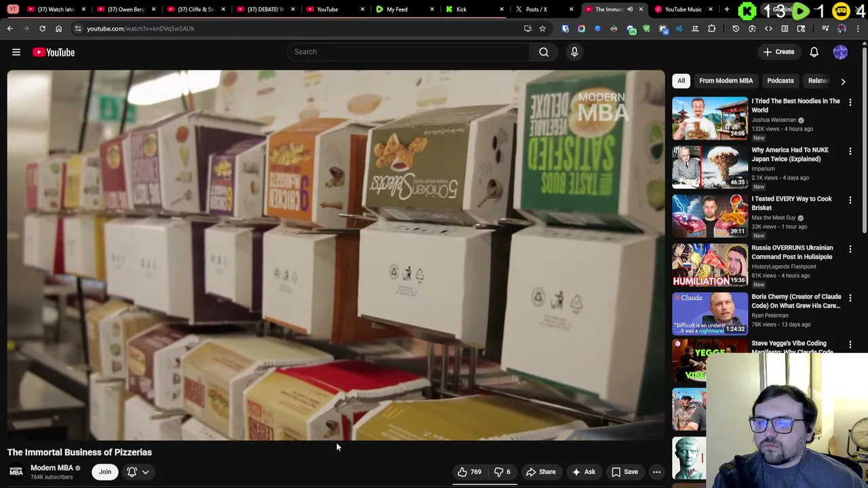Open menu for Boris Cherny video
Image resolution: width=868 pixels, height=488 pixels.
click(x=850, y=298)
